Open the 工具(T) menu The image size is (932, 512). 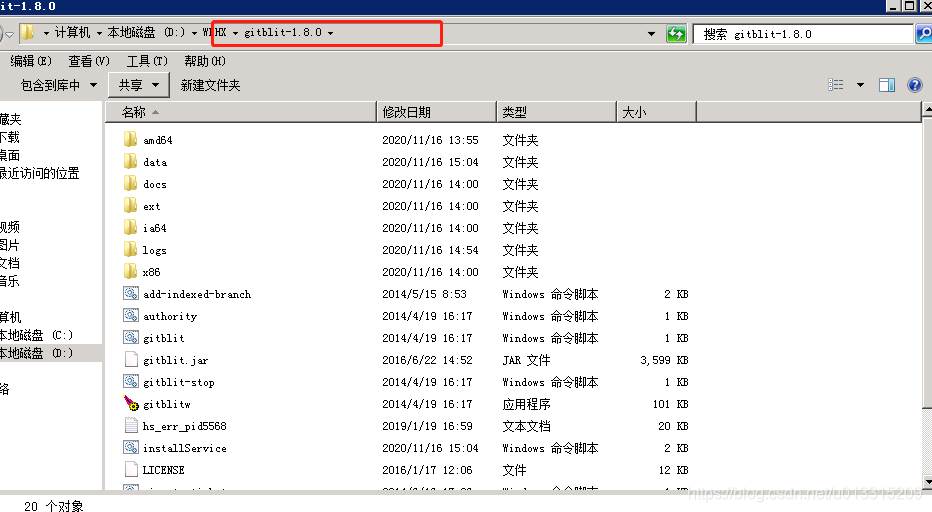[147, 61]
